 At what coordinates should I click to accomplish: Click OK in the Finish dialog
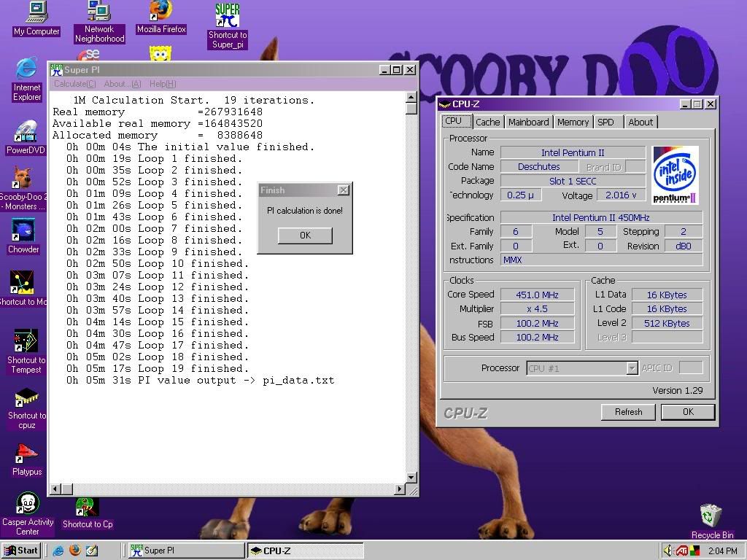[305, 236]
